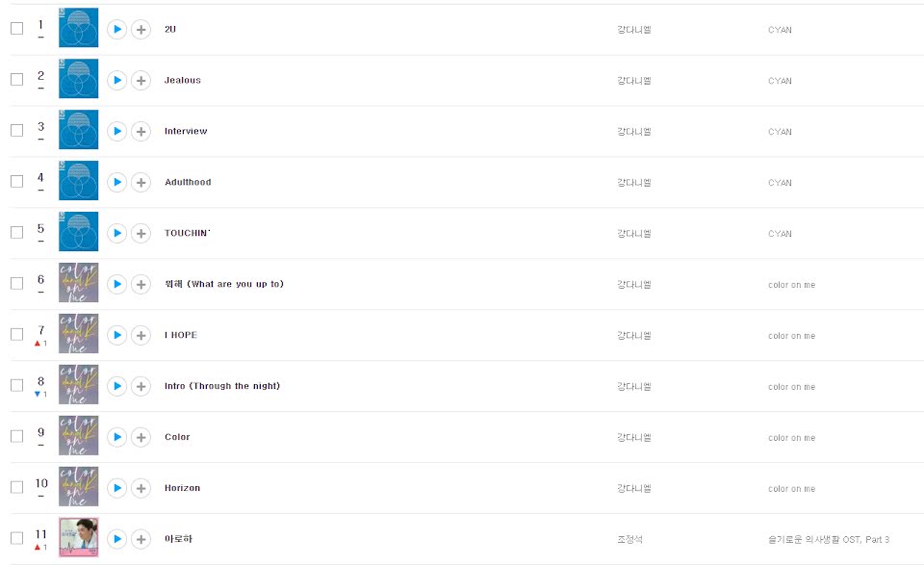This screenshot has width=924, height=565.
Task: Select checkbox next to Adulthood row
Action: pos(16,182)
